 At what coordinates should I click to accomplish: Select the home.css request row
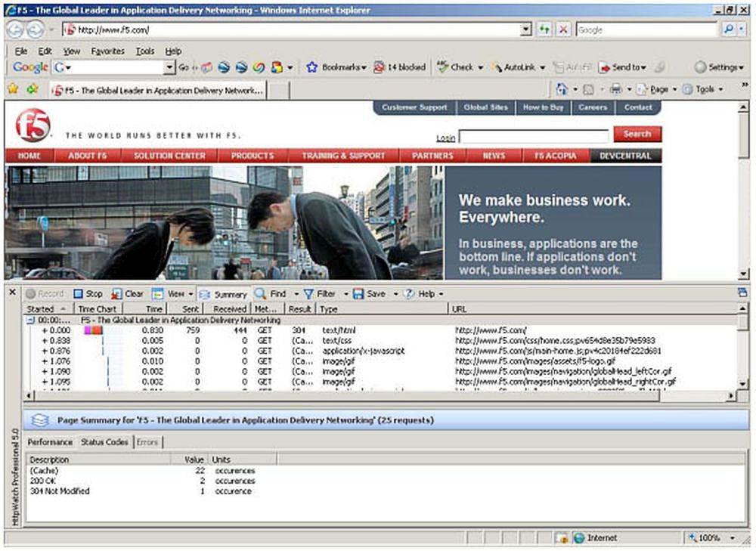(x=381, y=341)
